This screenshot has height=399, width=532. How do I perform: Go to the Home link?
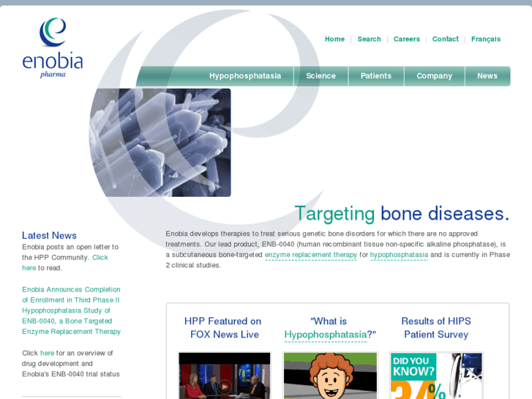(334, 39)
